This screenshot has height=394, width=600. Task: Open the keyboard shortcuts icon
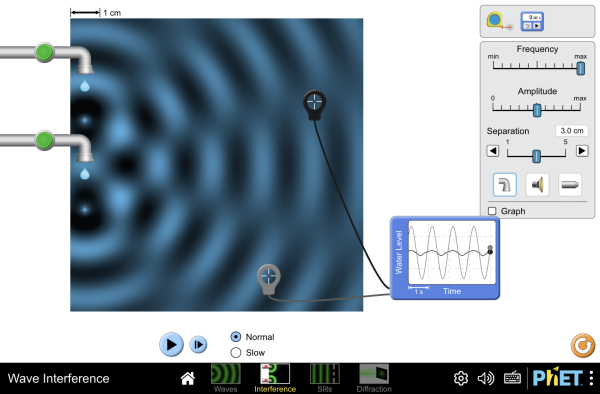tap(512, 378)
